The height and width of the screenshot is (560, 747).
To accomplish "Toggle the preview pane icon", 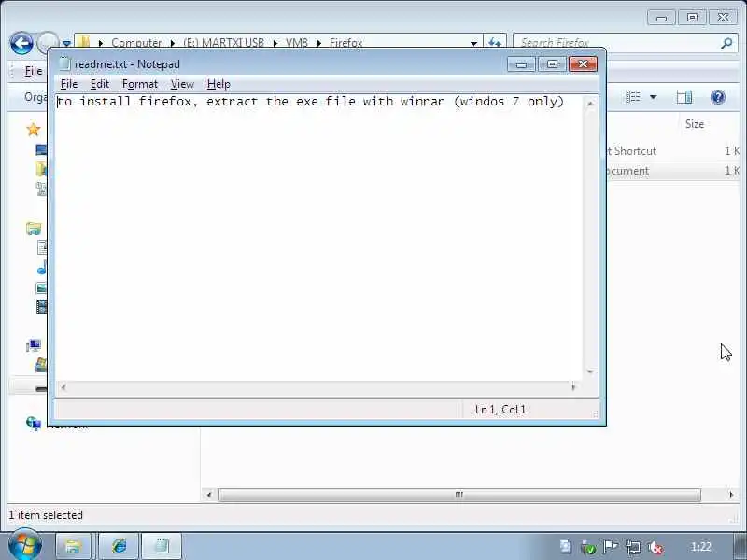I will (x=684, y=97).
